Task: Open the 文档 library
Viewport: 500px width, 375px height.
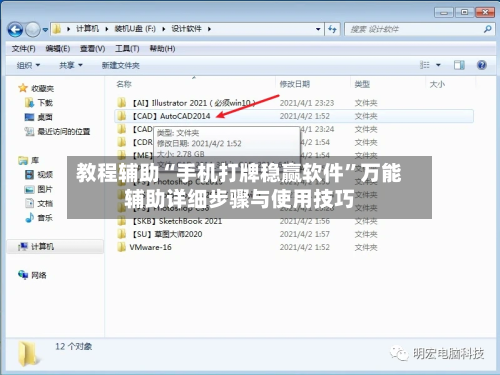Action: [x=45, y=204]
